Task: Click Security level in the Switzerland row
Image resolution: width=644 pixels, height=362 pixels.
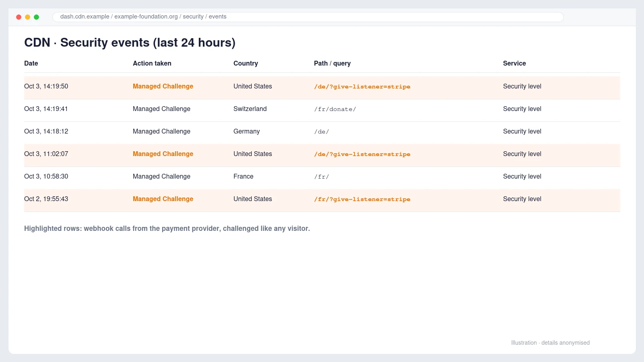Action: coord(522,109)
